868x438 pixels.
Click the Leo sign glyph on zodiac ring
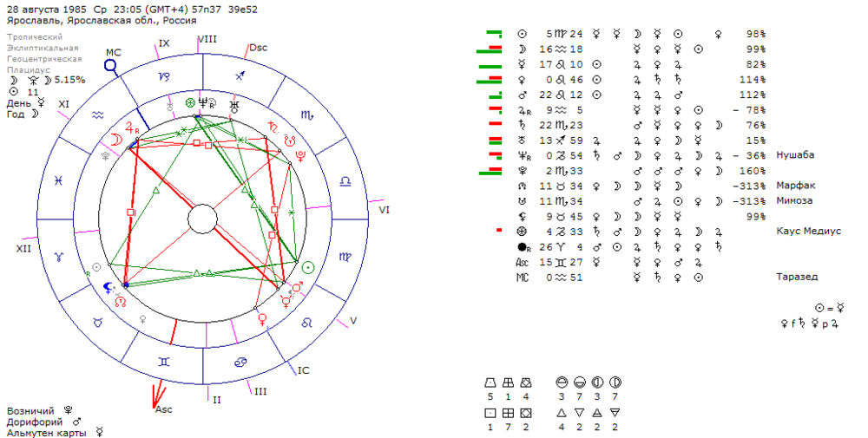click(x=306, y=322)
